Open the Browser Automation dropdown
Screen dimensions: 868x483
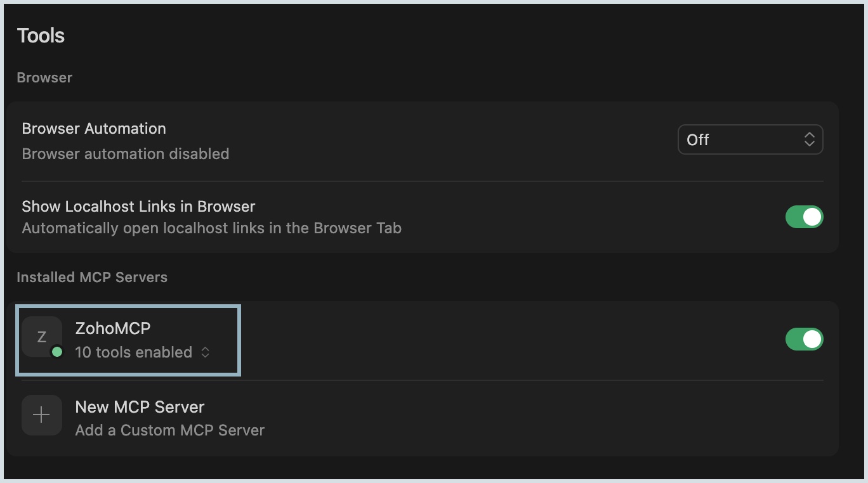pos(750,139)
